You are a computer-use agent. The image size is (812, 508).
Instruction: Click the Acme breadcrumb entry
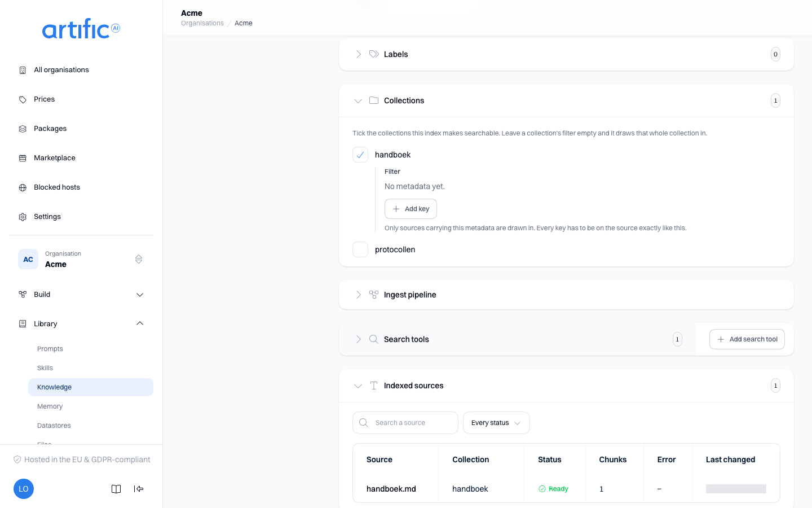click(244, 23)
